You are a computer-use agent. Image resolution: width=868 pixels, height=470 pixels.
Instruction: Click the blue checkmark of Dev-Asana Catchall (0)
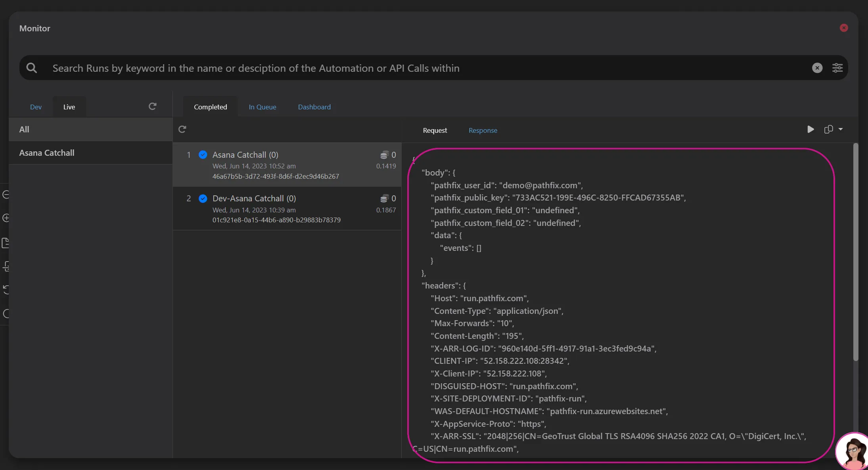[x=203, y=198]
